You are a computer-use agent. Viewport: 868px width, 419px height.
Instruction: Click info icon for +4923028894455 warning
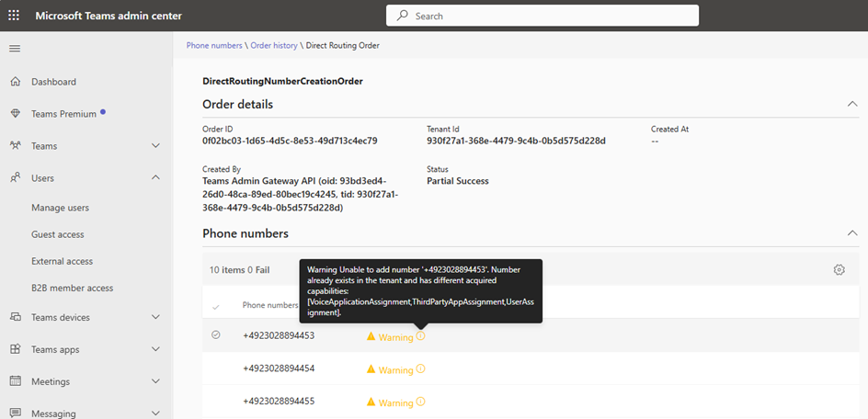(421, 402)
